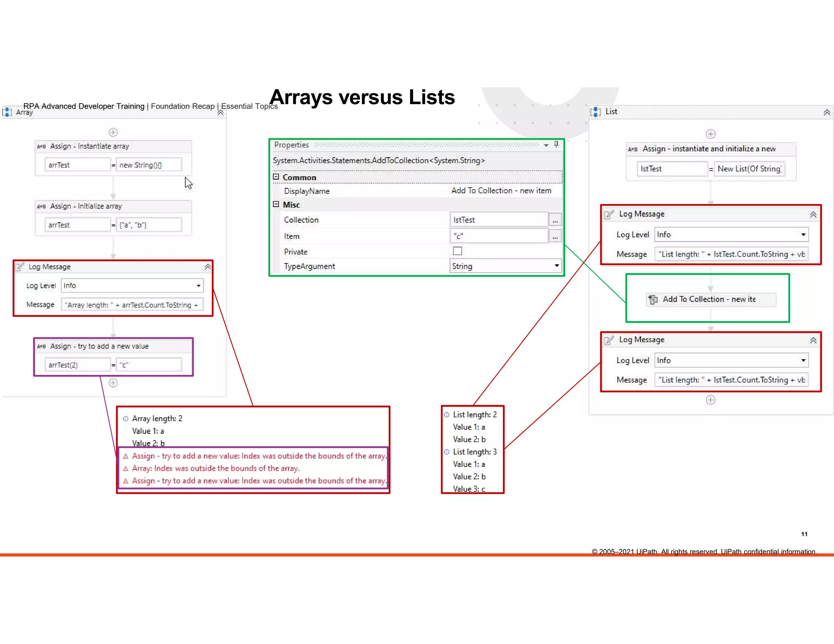Click the Add To Collection activity icon
This screenshot has height=644, width=834.
[x=653, y=299]
